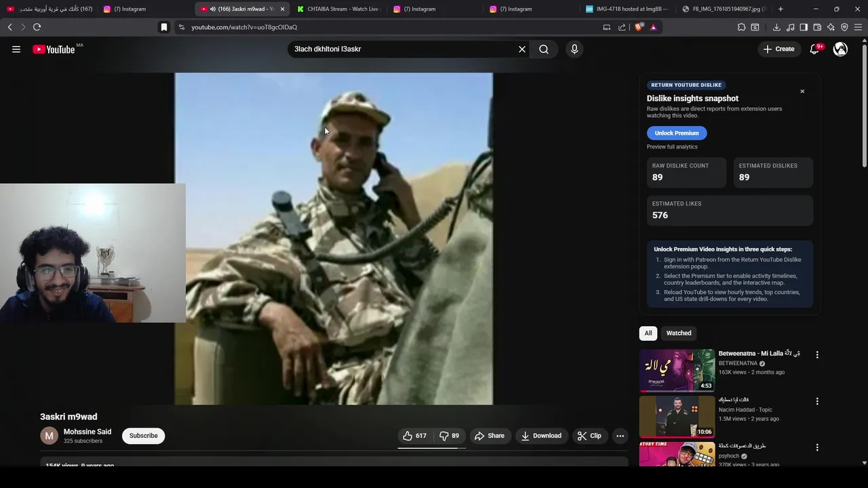Click the browser address bar URL
The width and height of the screenshot is (868, 488).
(x=244, y=27)
